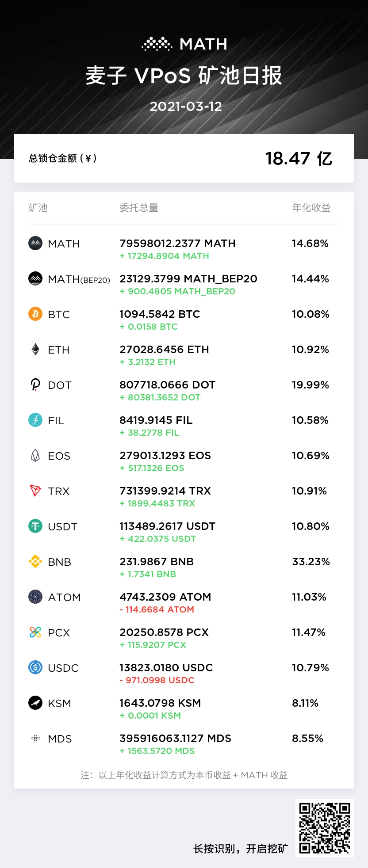Screen dimensions: 368x868
Task: Click the QR code to start mining
Action: 325,828
